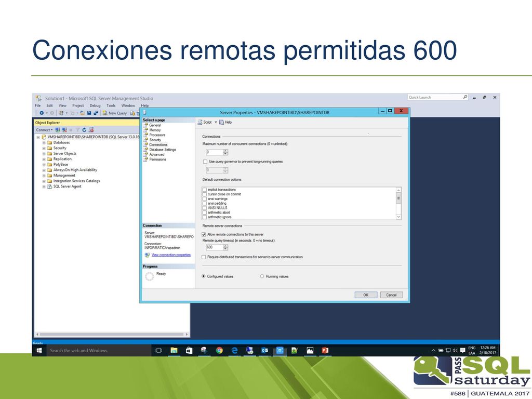Select the Configured values radio button
This screenshot has width=532, height=399.
(204, 276)
